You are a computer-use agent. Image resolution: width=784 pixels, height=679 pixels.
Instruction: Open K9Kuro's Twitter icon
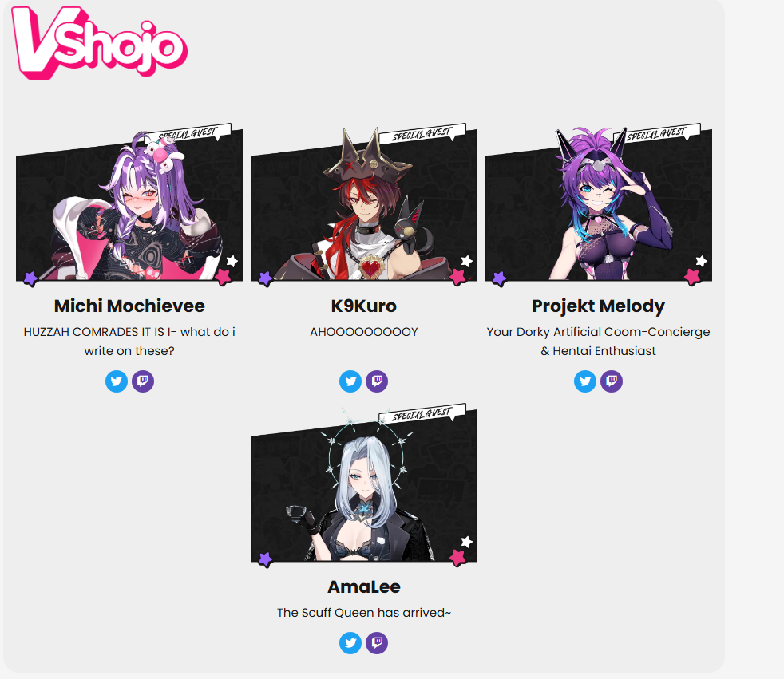(350, 381)
